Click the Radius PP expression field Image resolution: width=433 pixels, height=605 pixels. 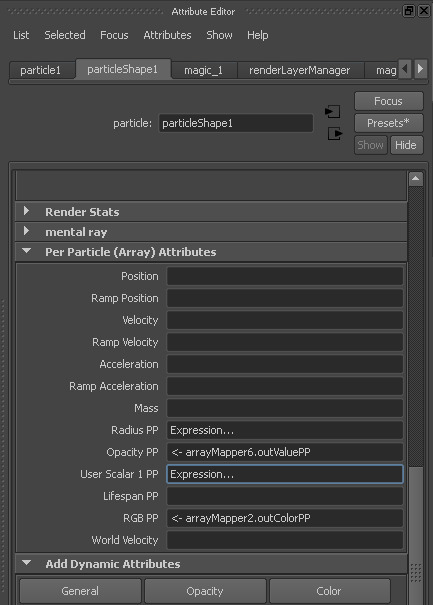(x=285, y=430)
